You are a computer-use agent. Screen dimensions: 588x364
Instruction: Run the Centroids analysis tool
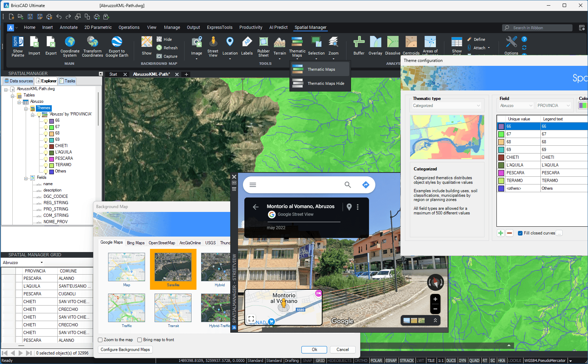coord(411,46)
